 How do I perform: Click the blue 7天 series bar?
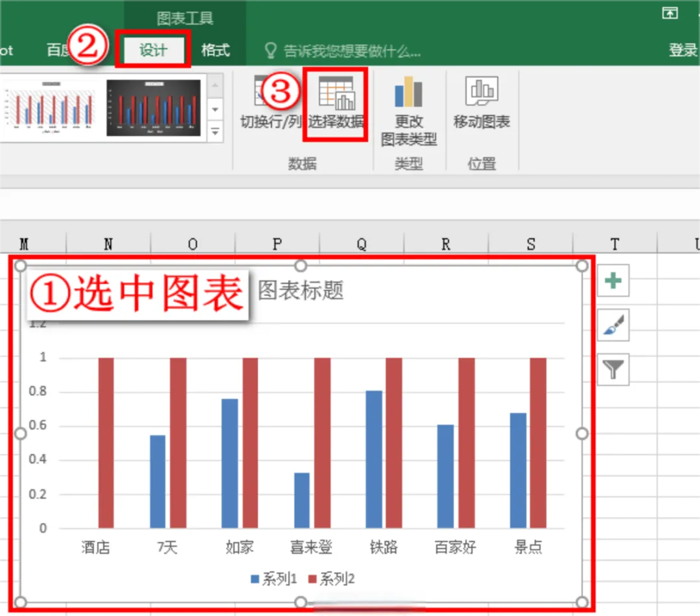[157, 482]
